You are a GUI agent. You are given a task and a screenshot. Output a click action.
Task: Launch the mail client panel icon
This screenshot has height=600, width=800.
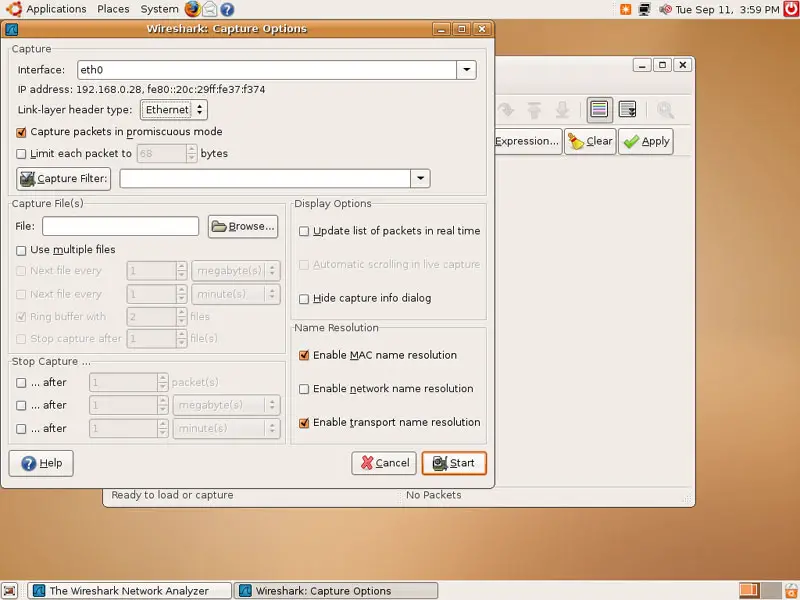[x=210, y=9]
